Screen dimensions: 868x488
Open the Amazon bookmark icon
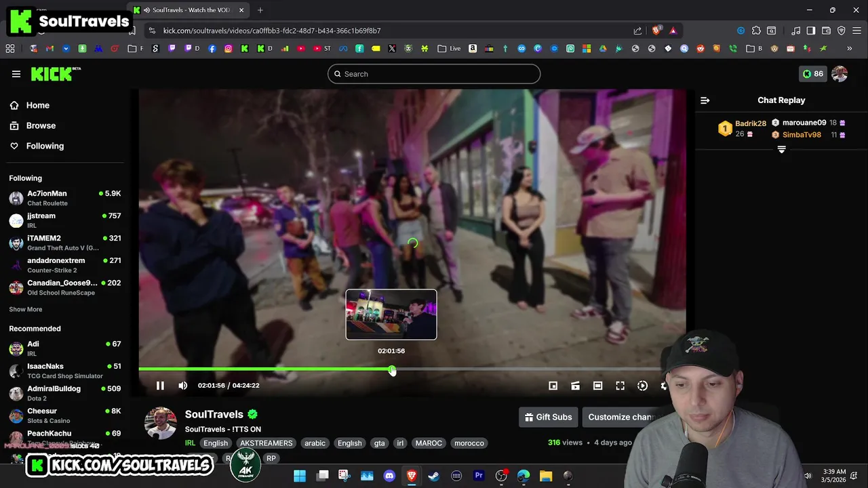click(473, 49)
